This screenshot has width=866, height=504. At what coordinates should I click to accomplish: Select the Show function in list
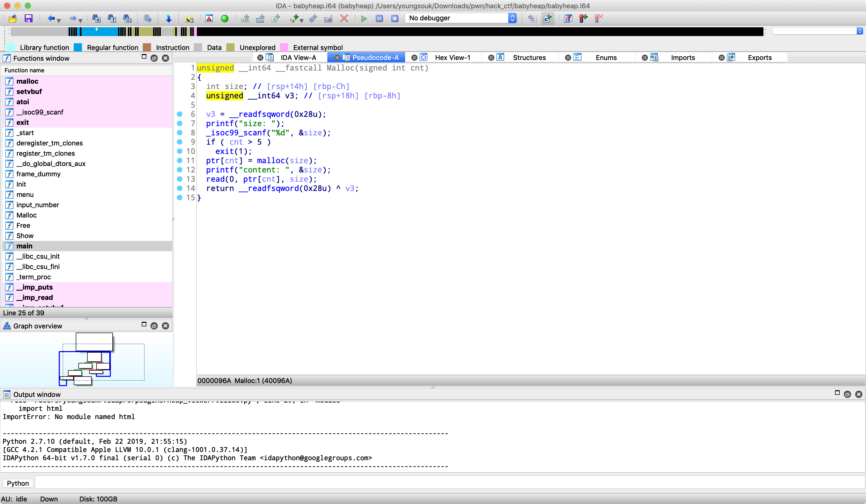[x=25, y=236]
